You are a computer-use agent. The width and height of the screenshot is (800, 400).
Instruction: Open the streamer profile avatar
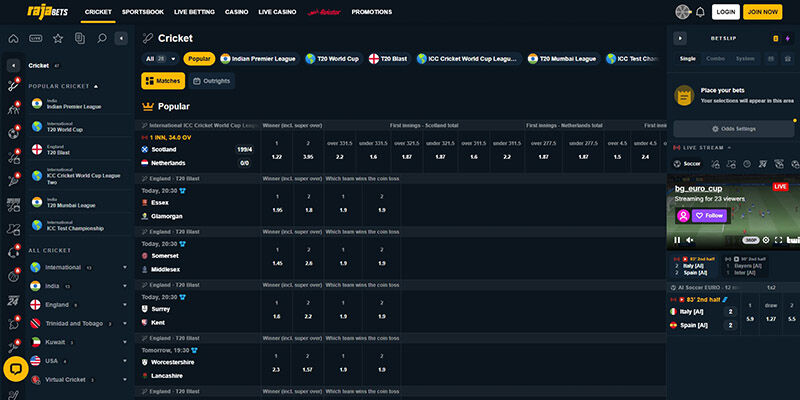683,215
